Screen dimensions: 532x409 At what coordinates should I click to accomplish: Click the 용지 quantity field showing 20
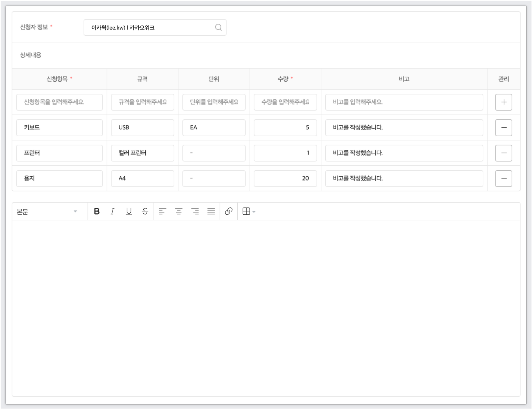[x=285, y=178]
